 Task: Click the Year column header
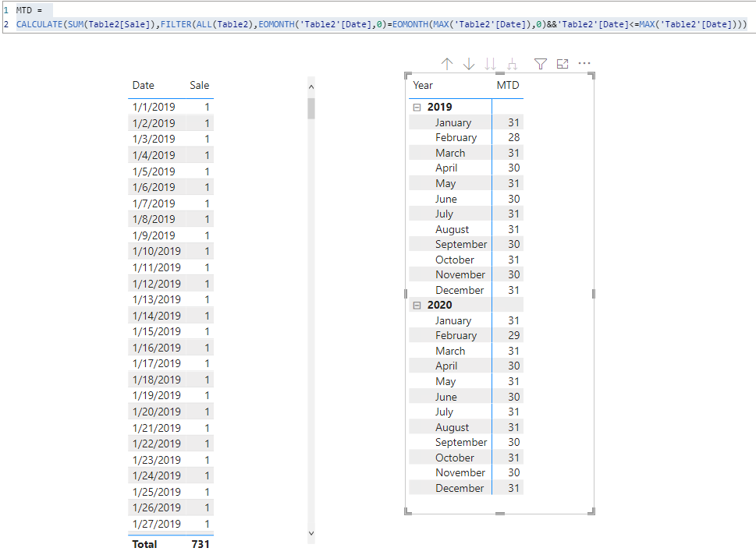pos(423,85)
